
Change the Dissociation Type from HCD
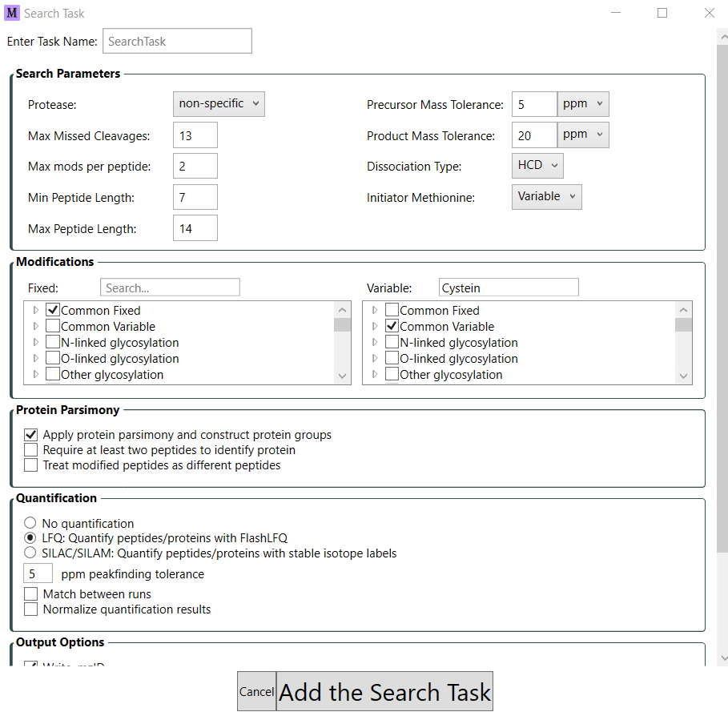point(537,165)
